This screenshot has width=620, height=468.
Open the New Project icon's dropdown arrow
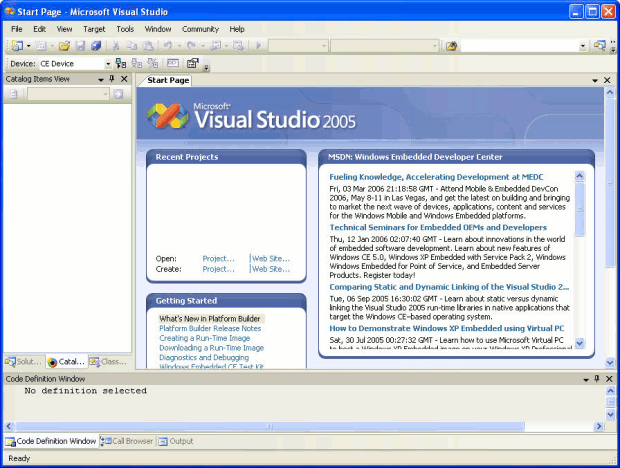click(x=28, y=46)
